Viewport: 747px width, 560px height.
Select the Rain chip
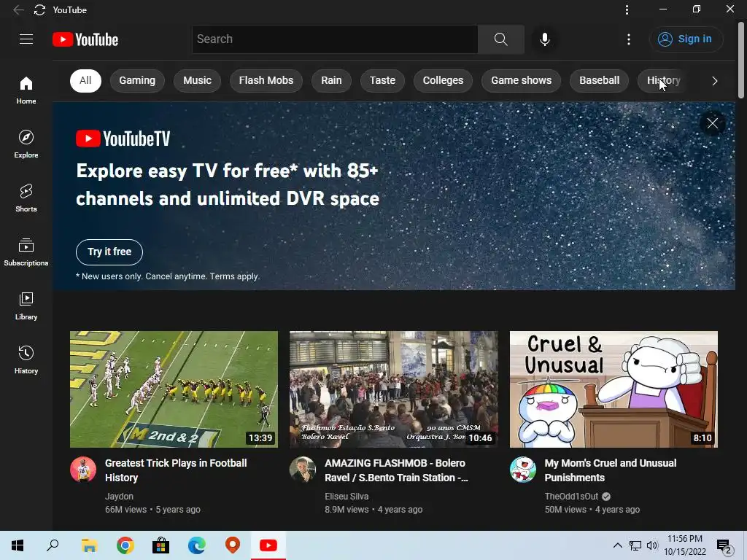[x=331, y=80]
